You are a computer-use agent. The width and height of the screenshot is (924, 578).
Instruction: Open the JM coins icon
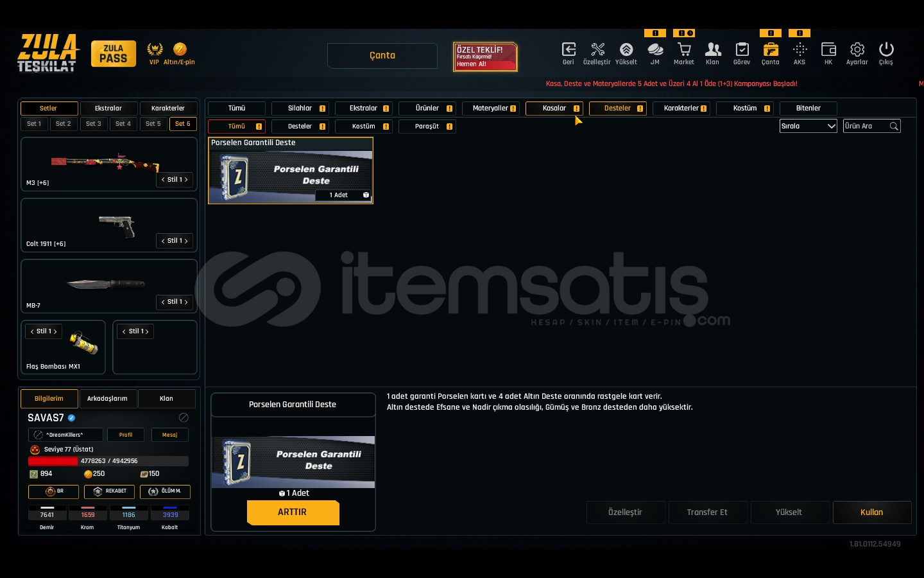[655, 49]
